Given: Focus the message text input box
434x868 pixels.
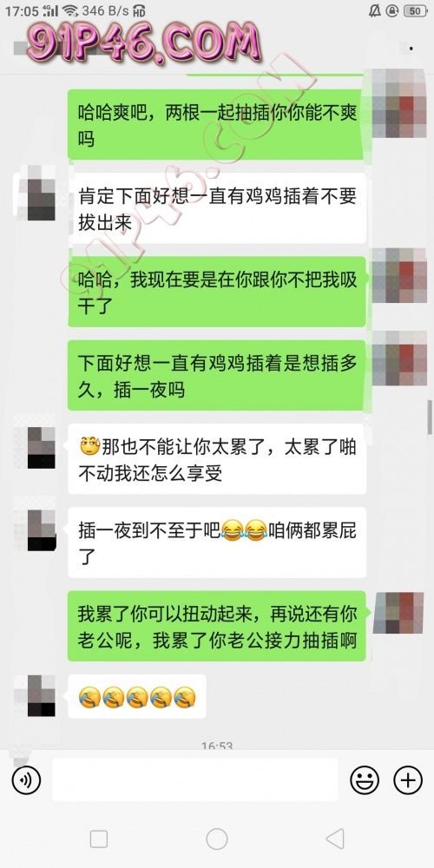Looking at the screenshot, I should (195, 779).
